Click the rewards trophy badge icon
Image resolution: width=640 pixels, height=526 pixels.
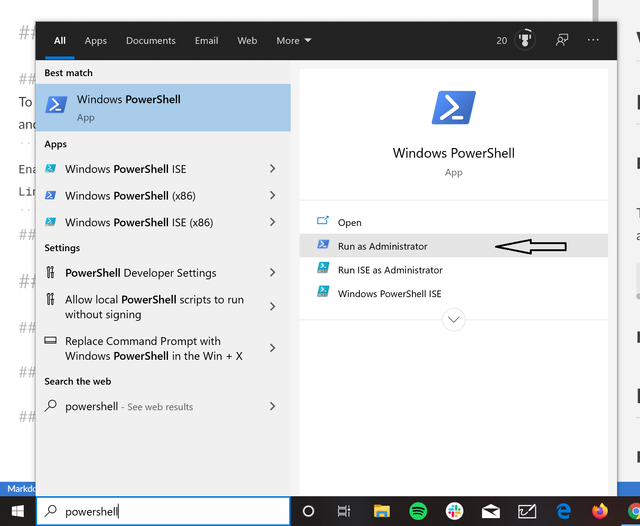525,40
